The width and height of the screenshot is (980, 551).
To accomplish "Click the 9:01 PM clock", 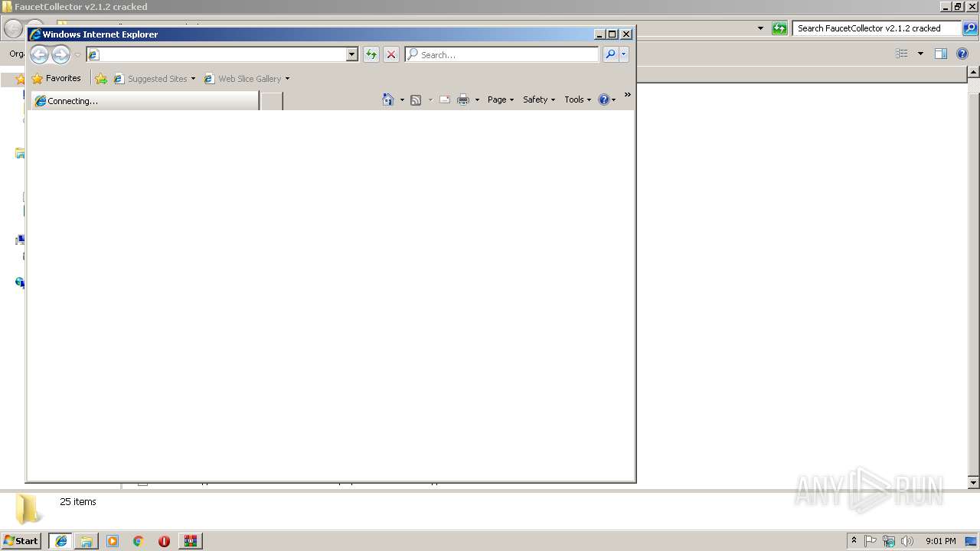I will point(940,541).
